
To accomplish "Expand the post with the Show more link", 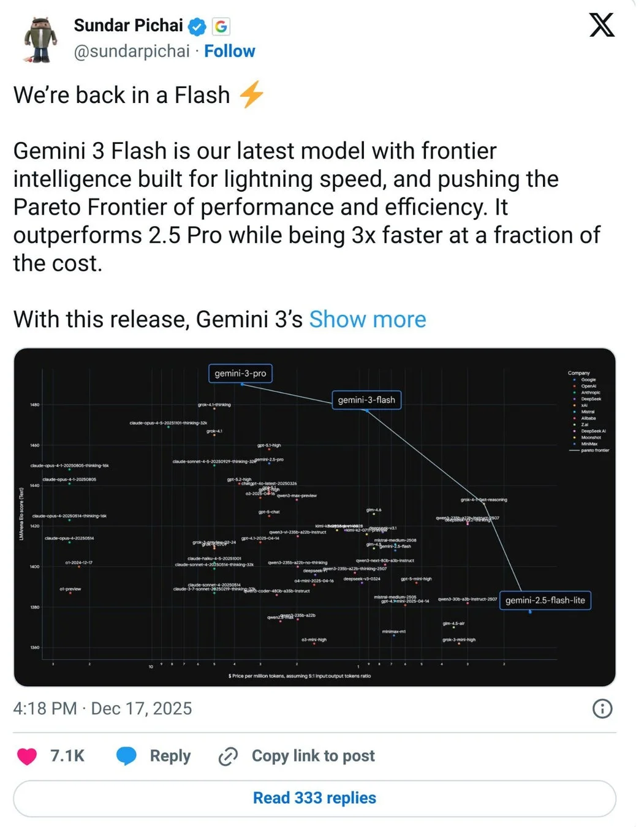I will (367, 319).
